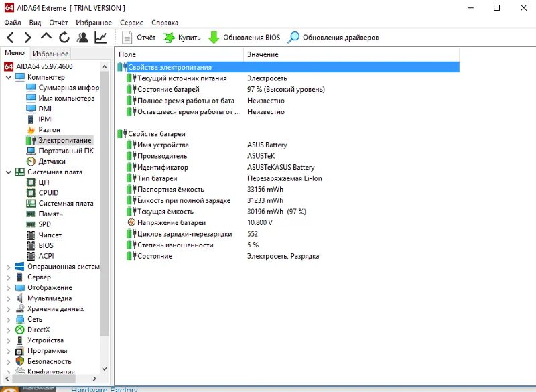Click the up-level arrow toolbar icon
536x392 pixels.
(x=46, y=36)
